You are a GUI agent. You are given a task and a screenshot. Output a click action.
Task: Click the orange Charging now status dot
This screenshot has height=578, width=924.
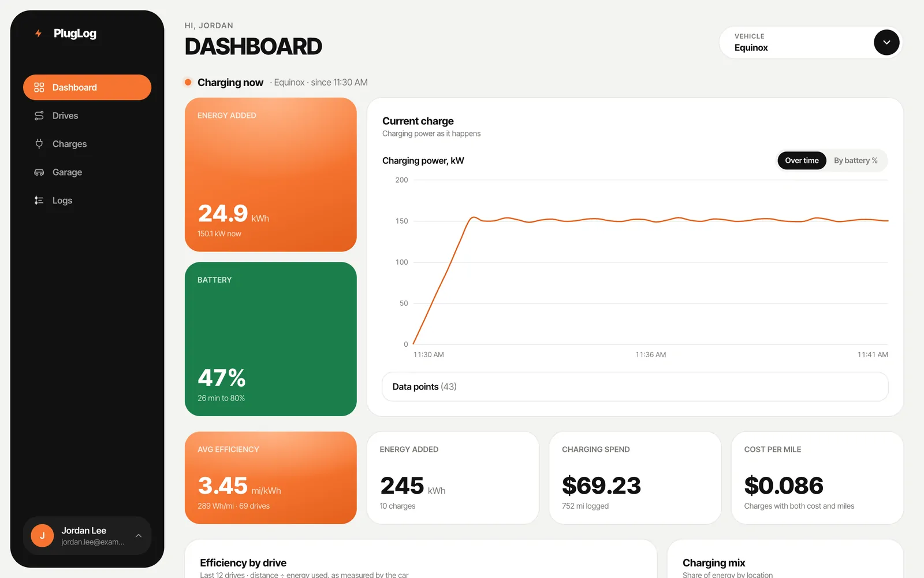click(188, 82)
